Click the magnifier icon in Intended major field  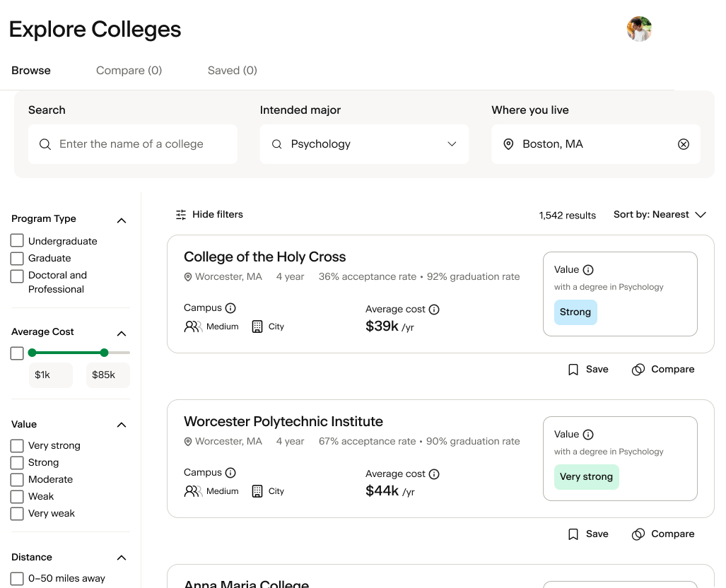click(277, 144)
